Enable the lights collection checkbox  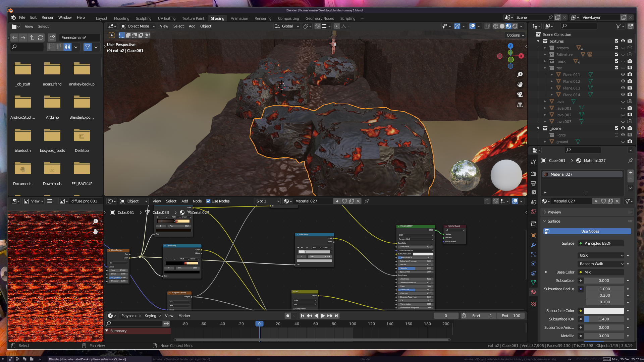(616, 135)
